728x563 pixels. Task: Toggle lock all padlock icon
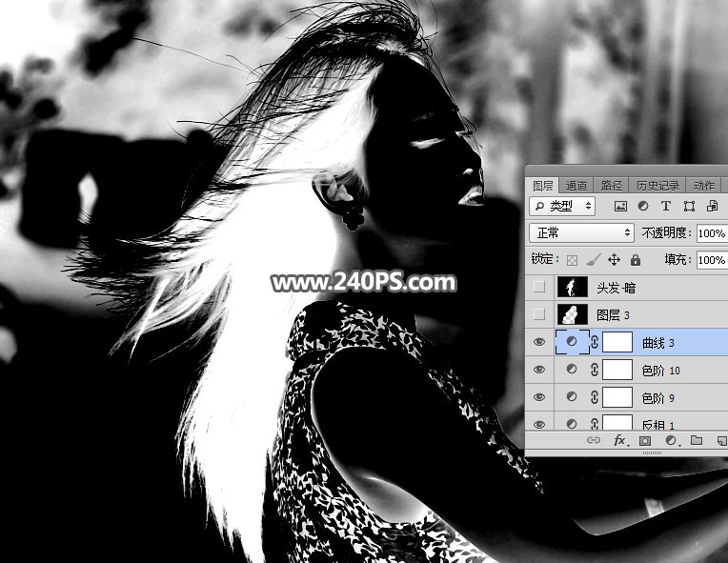636,259
